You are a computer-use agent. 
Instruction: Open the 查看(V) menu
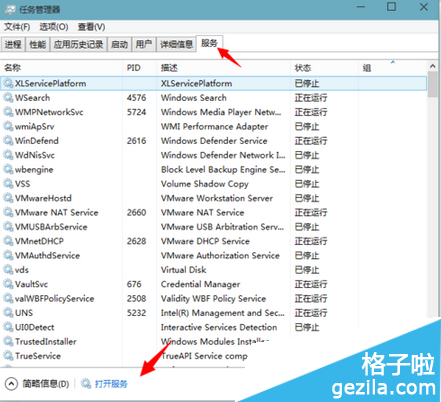point(91,27)
